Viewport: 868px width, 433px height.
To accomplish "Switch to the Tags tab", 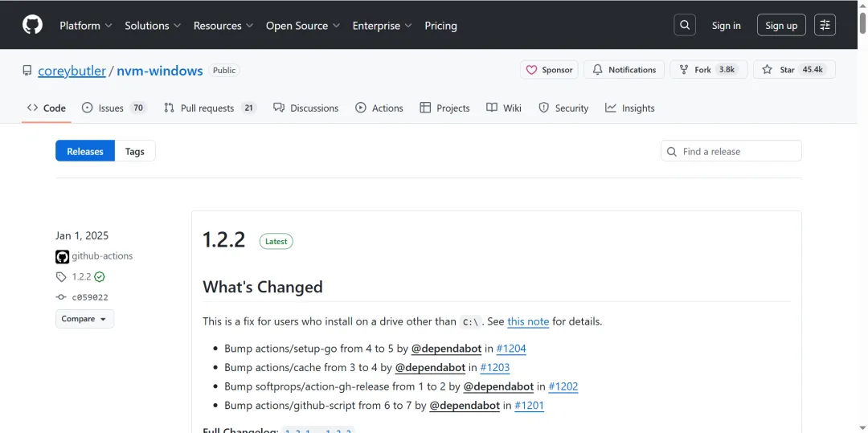I will click(x=135, y=151).
